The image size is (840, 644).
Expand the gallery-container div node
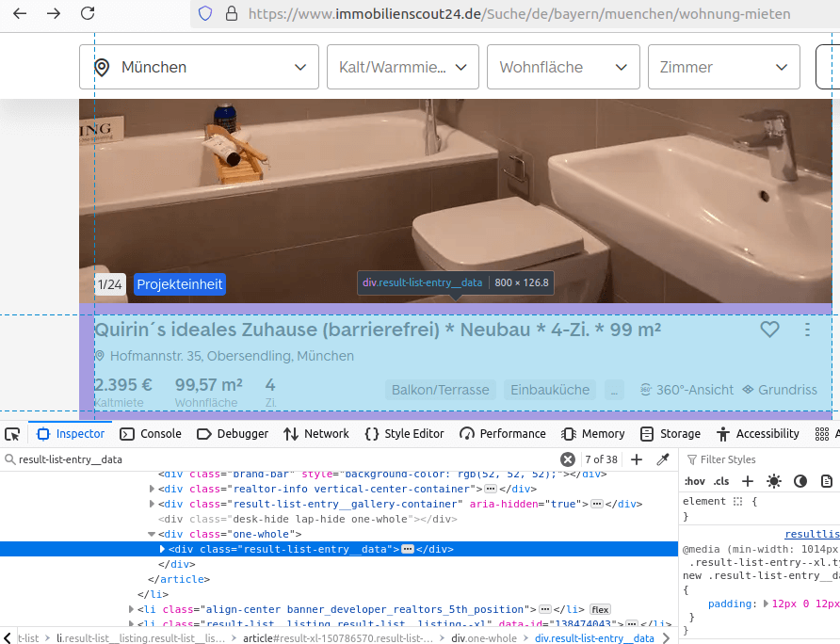click(152, 504)
